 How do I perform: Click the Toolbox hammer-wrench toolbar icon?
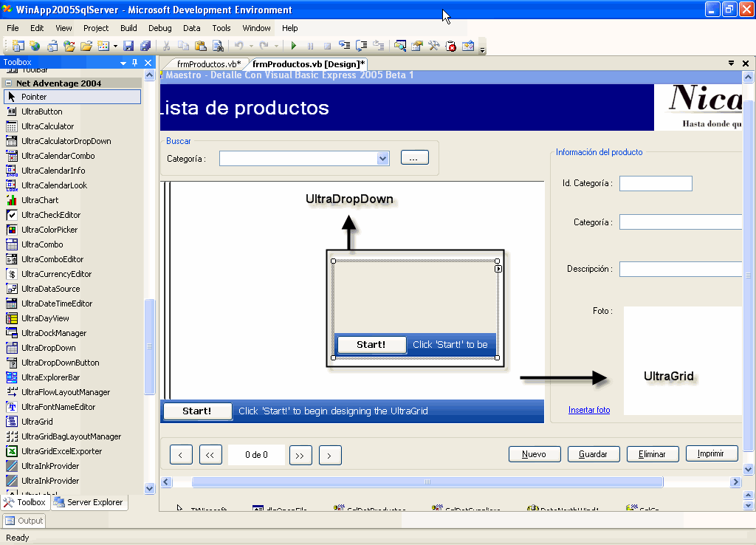434,46
